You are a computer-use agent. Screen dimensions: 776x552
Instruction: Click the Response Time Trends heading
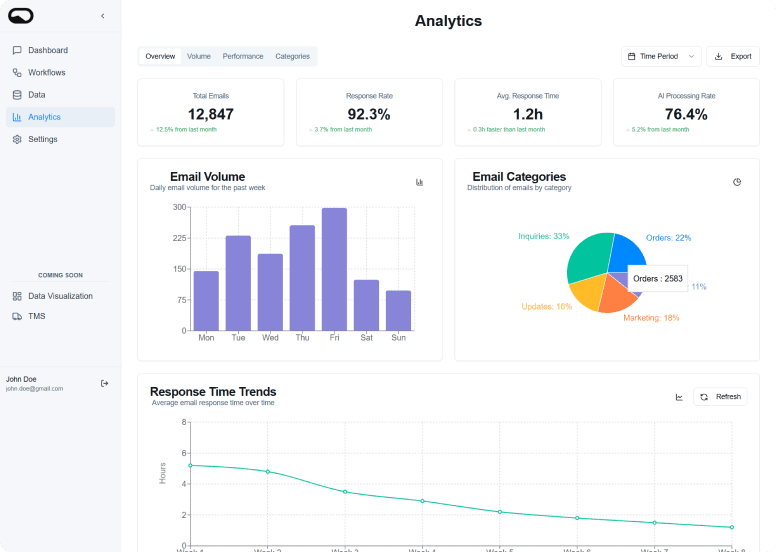pyautogui.click(x=213, y=392)
